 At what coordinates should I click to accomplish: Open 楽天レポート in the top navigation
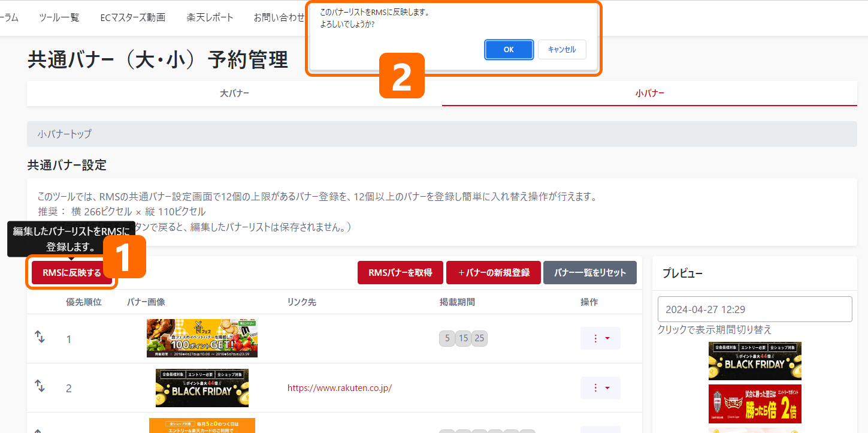pyautogui.click(x=210, y=17)
